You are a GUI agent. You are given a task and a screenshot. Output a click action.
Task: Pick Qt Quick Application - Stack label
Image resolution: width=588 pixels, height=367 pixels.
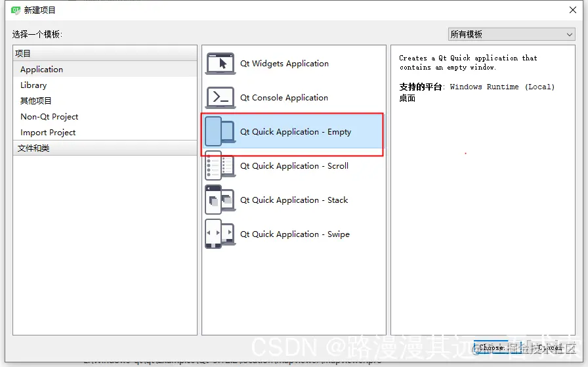pyautogui.click(x=294, y=200)
